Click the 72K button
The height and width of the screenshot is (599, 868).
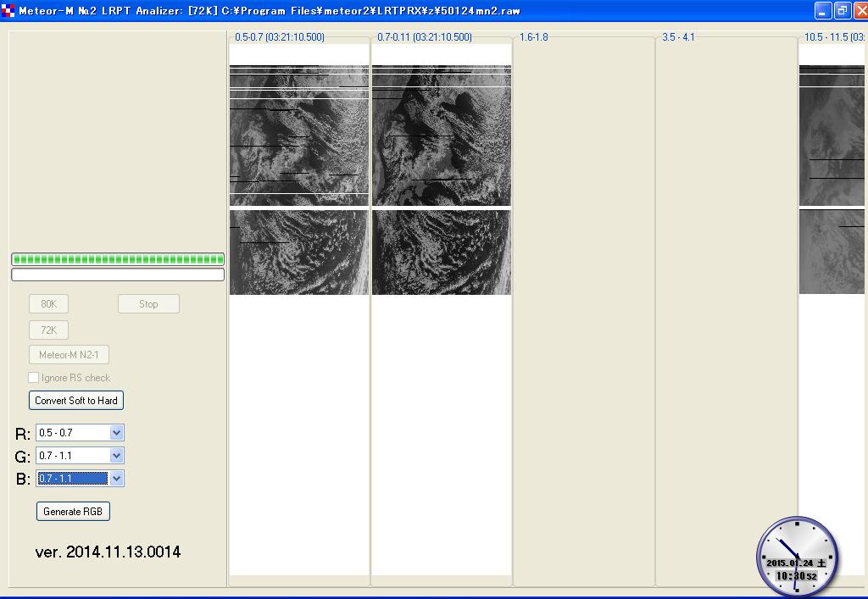48,330
